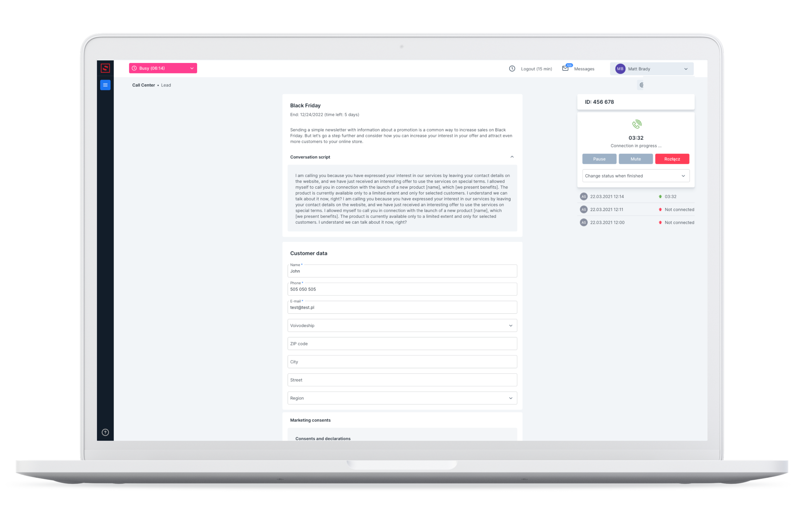Click the Busy status indicator icon

click(x=135, y=68)
